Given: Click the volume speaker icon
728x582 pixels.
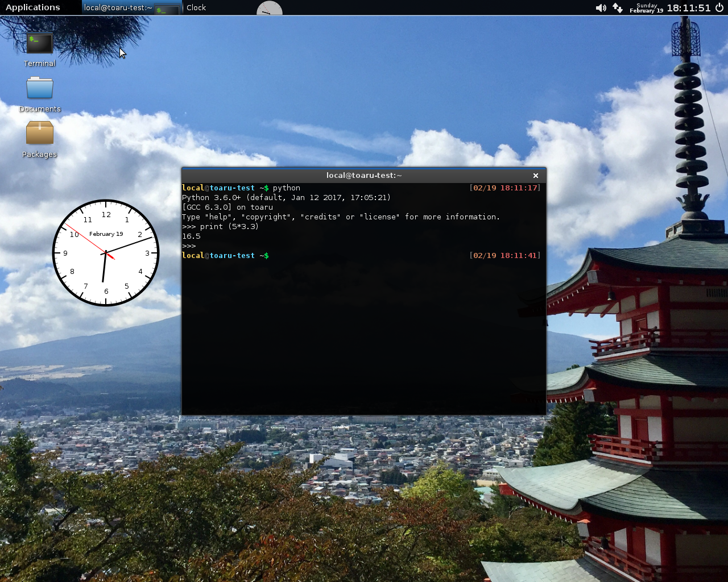Looking at the screenshot, I should 601,8.
